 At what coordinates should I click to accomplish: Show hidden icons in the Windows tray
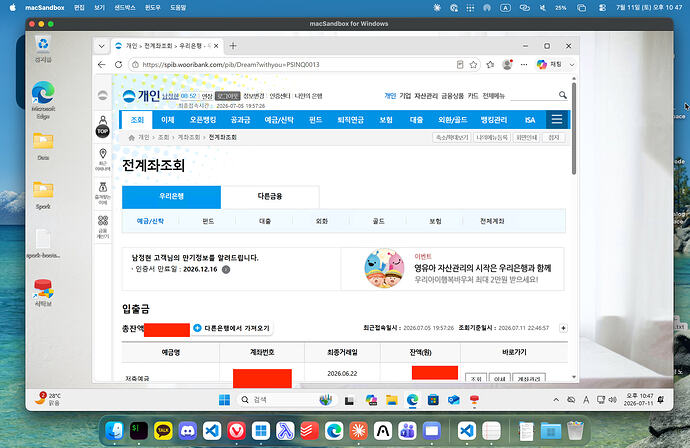556,400
